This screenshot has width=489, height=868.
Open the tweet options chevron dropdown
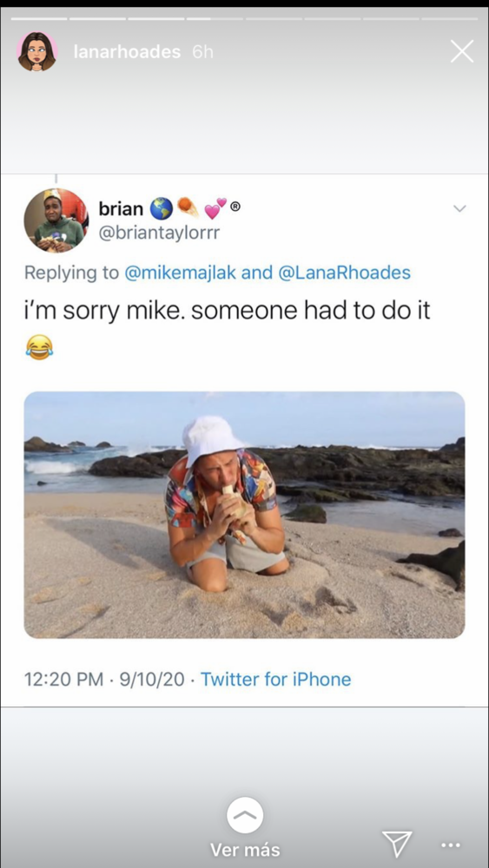(459, 208)
